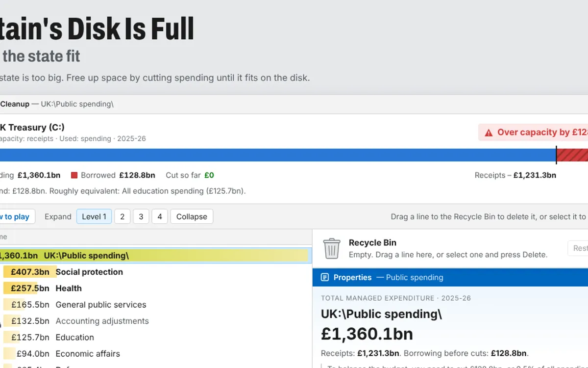Click the Receipts and Borrowing before cuts line

[x=425, y=353]
